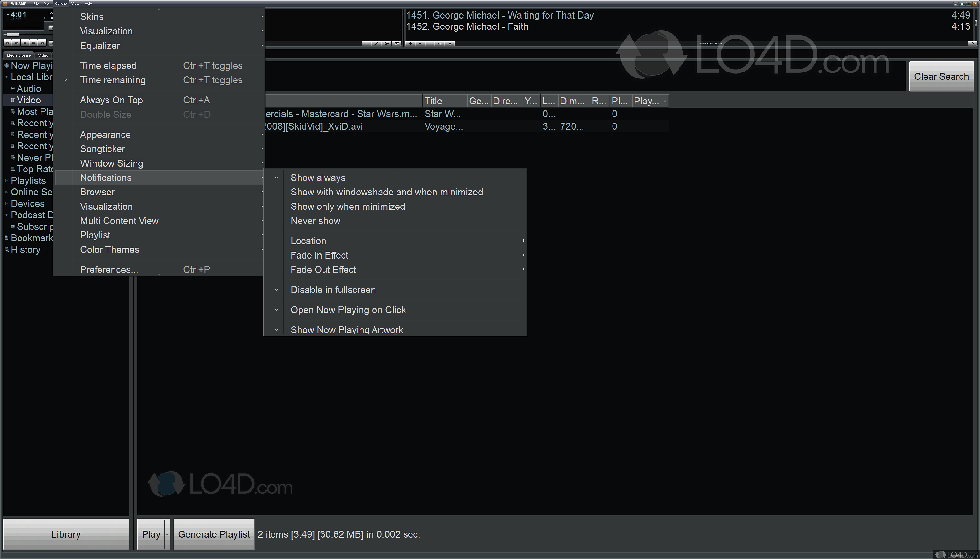The height and width of the screenshot is (559, 980).
Task: Select the '[SkidVid]_XviD.avi' video row
Action: click(466, 126)
